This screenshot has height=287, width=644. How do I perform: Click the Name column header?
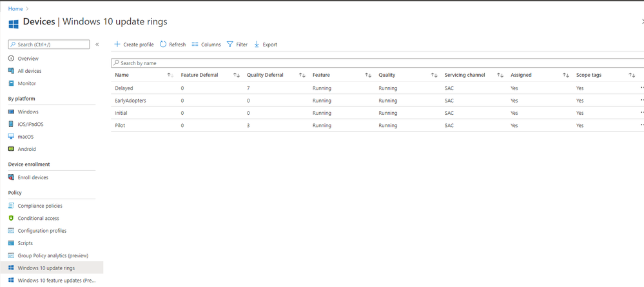(x=122, y=75)
